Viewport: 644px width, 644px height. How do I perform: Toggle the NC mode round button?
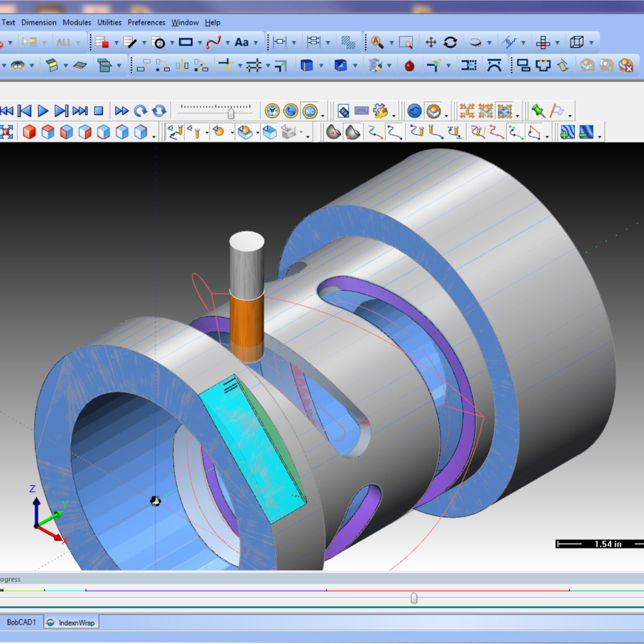309,111
